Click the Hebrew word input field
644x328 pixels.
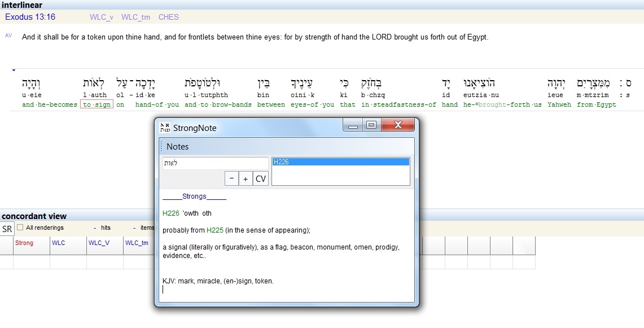(x=214, y=163)
